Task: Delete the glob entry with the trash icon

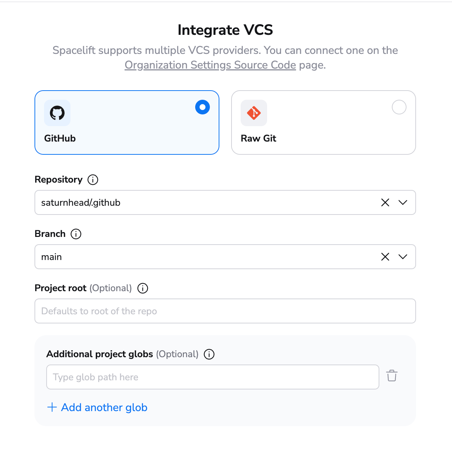Action: pos(391,376)
